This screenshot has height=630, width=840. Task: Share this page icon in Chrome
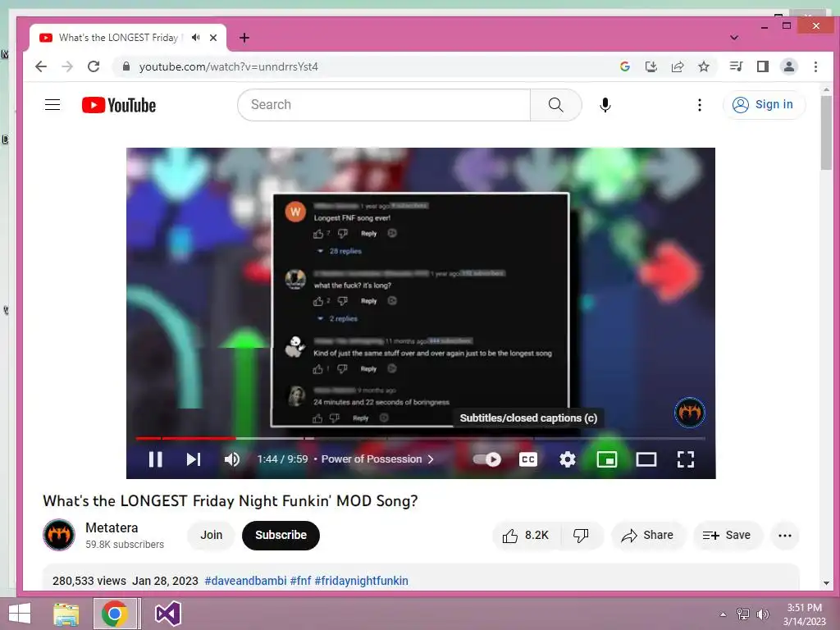click(x=677, y=66)
